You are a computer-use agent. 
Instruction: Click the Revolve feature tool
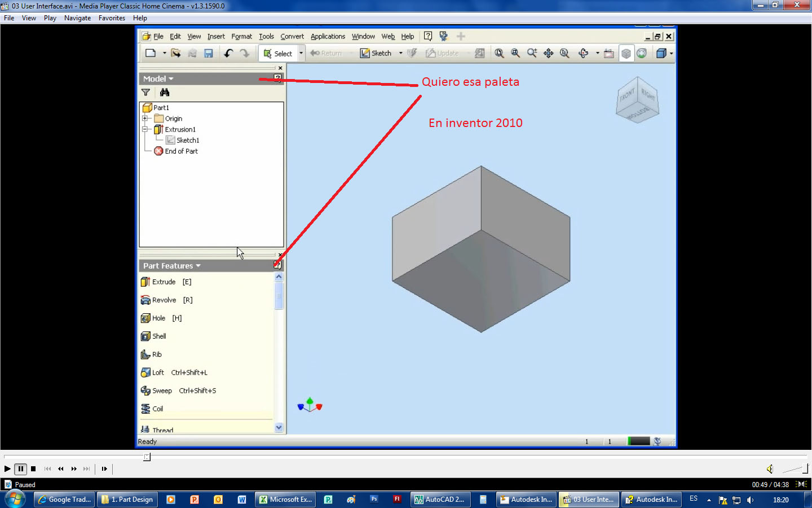pyautogui.click(x=167, y=300)
